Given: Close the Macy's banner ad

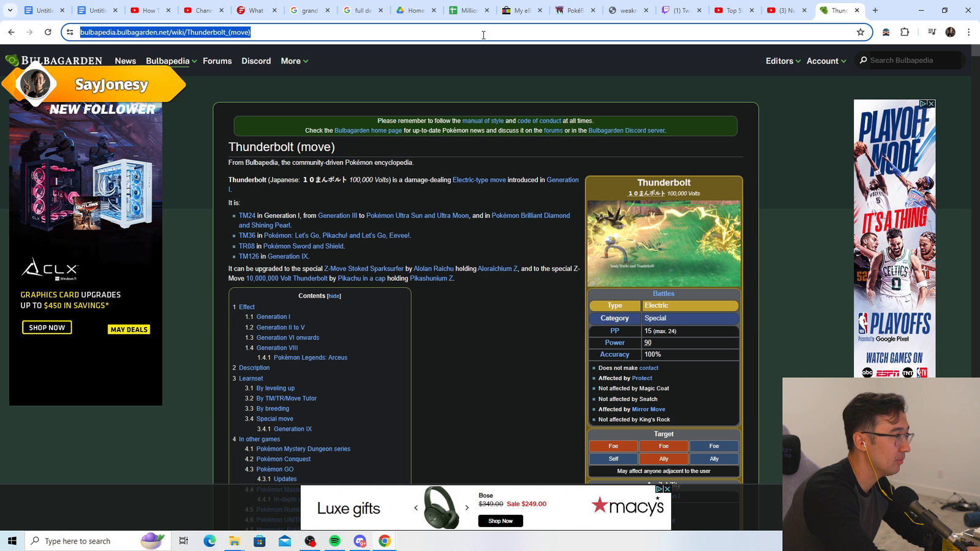Looking at the screenshot, I should click(x=667, y=489).
